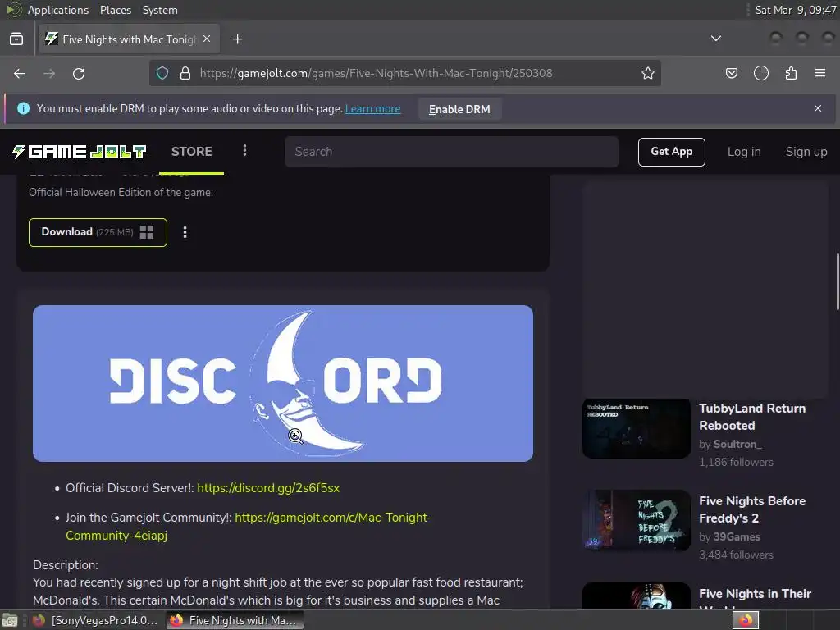Open the extensions puzzle icon
Viewport: 840px width, 630px height.
[791, 73]
